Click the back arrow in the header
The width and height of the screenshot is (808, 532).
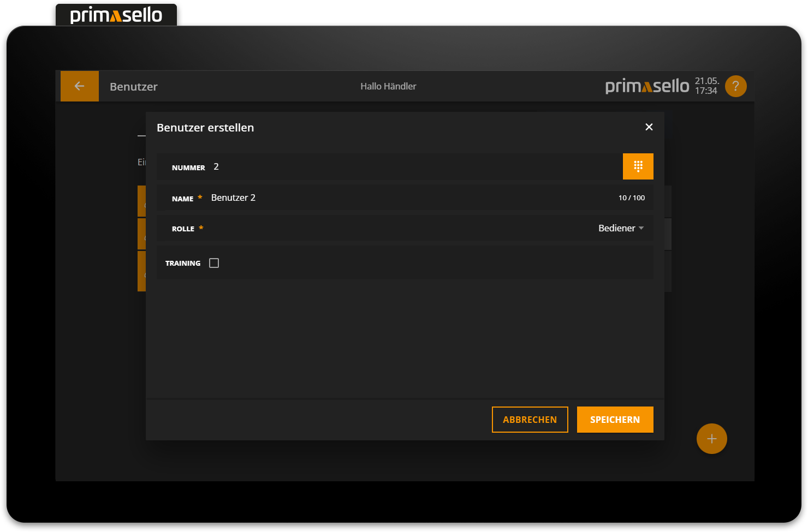pos(79,86)
